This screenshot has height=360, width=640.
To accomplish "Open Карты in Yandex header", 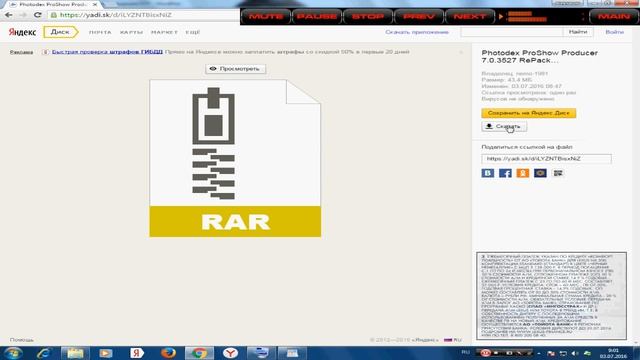I will 131,32.
